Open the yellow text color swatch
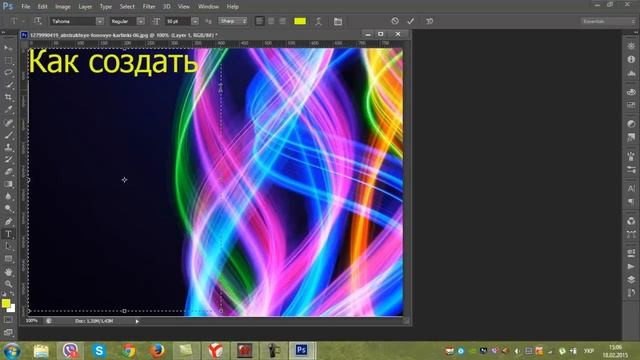The height and width of the screenshot is (360, 640). [x=300, y=21]
